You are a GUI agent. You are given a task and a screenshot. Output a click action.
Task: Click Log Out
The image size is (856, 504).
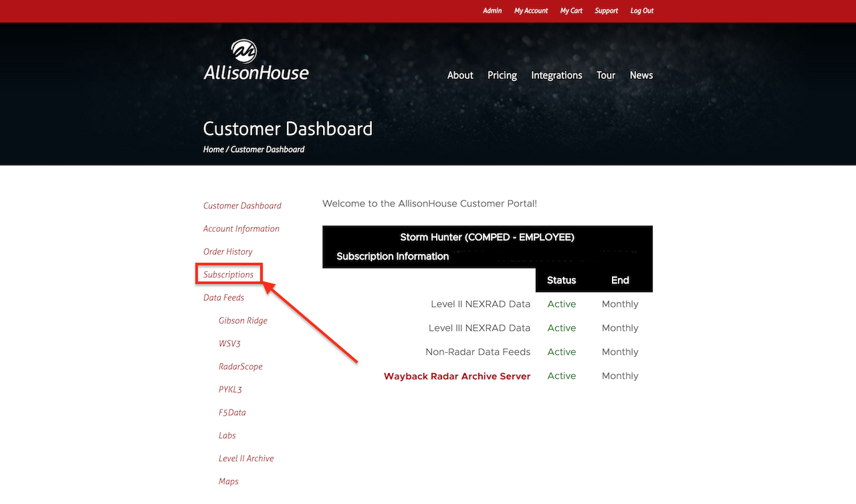point(642,11)
